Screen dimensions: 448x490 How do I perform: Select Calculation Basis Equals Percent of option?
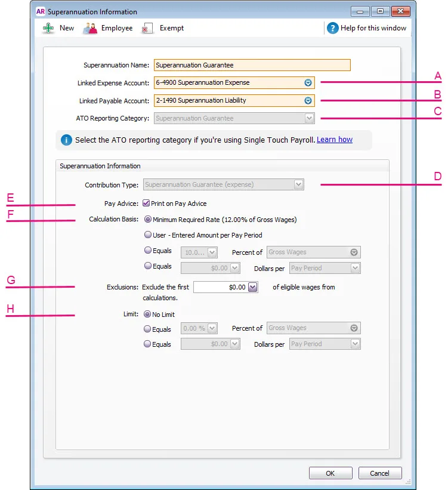pyautogui.click(x=148, y=250)
